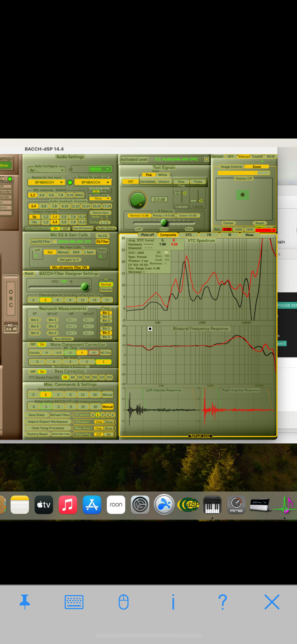This screenshot has height=644, width=297.
Task: Clear the loaded EQ filter with X
Action: pos(55,242)
